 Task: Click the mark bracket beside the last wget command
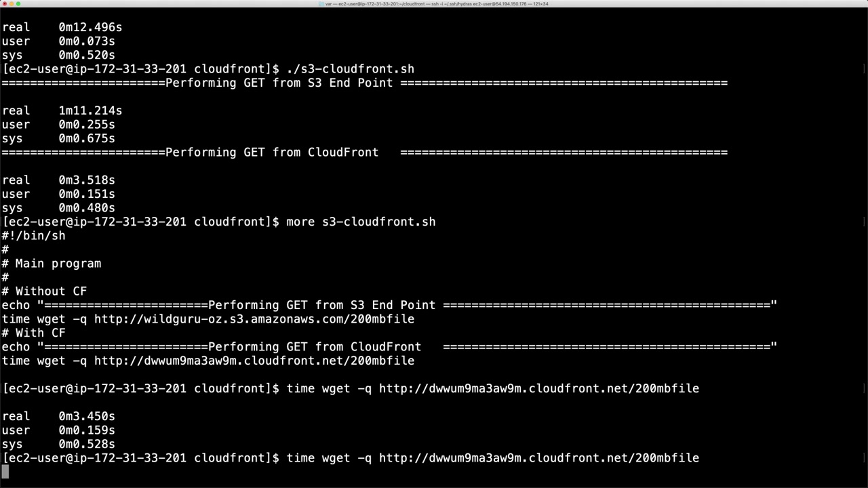[x=865, y=458]
